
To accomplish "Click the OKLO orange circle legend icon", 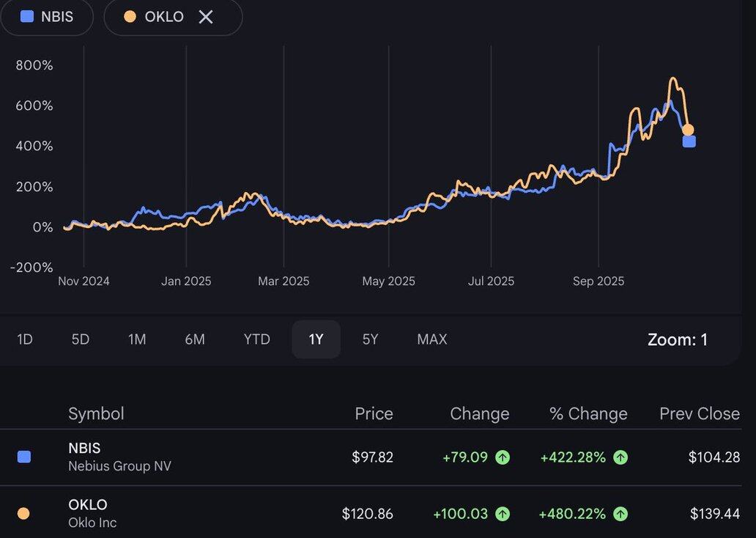I will pyautogui.click(x=130, y=16).
